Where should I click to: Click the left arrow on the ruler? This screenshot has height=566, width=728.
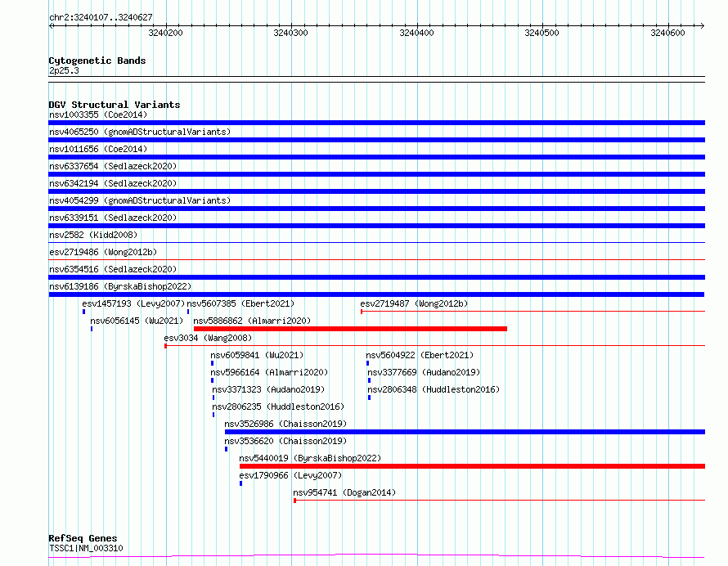pyautogui.click(x=51, y=26)
